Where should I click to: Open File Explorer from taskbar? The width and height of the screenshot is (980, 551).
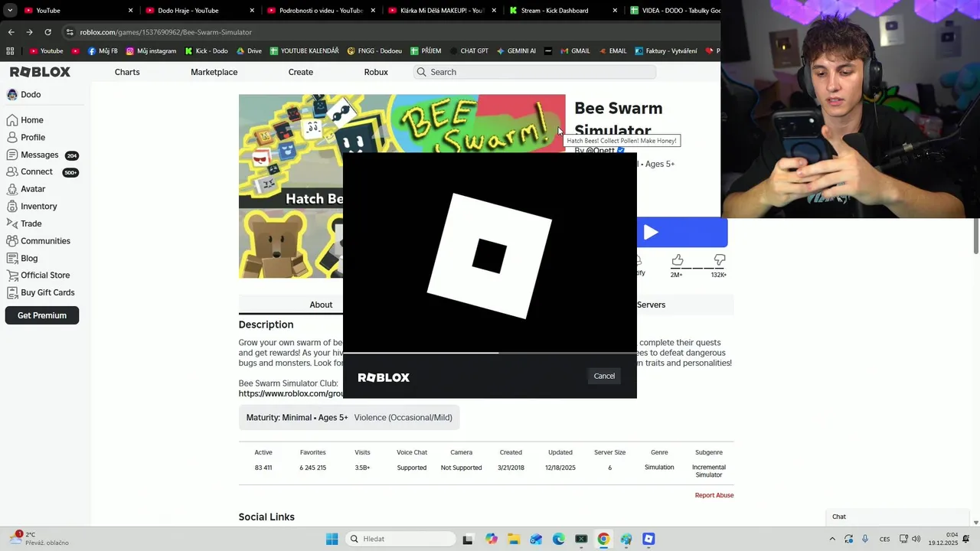pyautogui.click(x=514, y=539)
